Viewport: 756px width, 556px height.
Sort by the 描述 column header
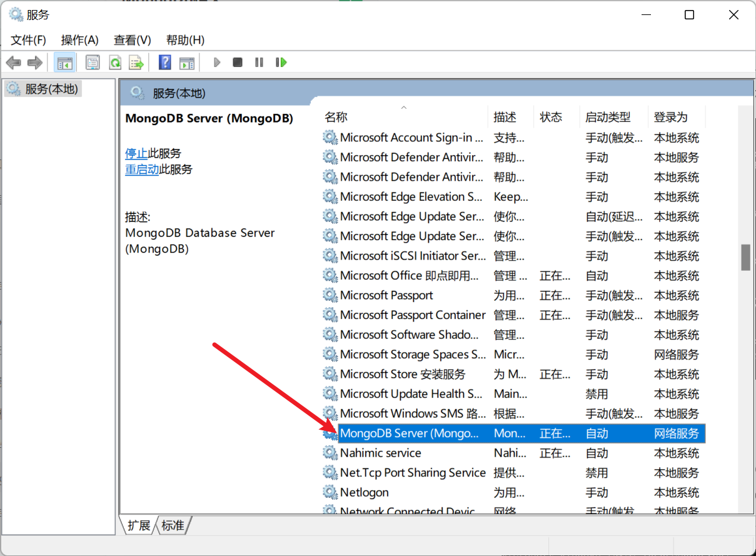[x=511, y=117]
